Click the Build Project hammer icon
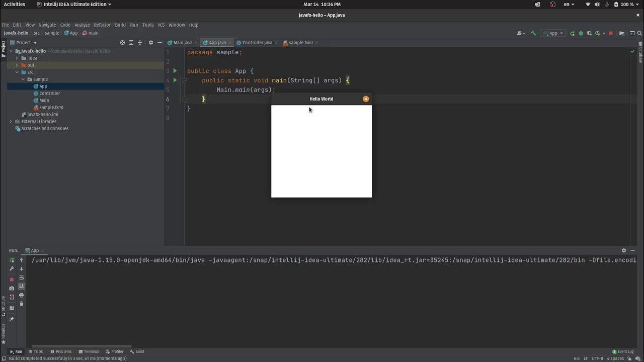Screen dimensions: 644x362 tap(533, 33)
